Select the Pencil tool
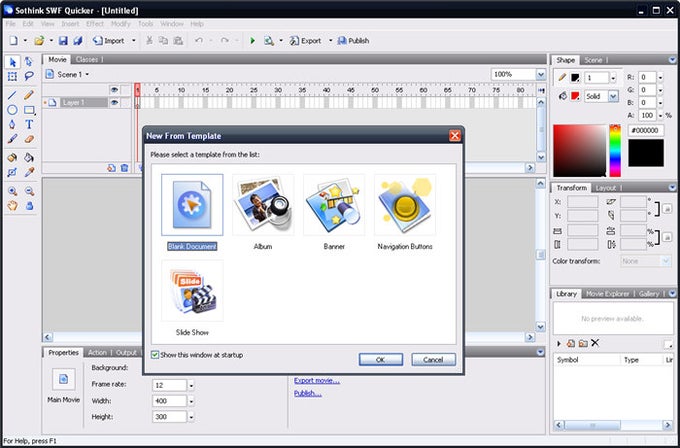Viewport: 680px width, 448px height. [29, 95]
